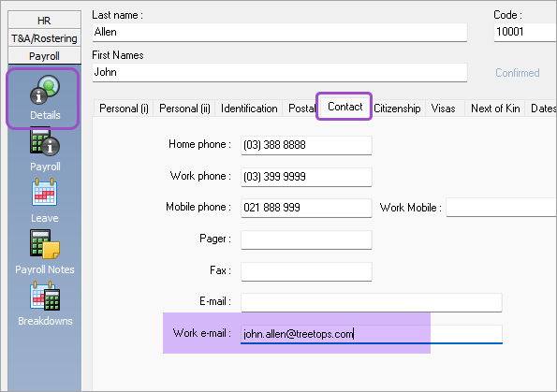Viewport: 557px width, 392px height.
Task: Click the 'Payroll Notes' sidebar caption
Action: tap(45, 269)
